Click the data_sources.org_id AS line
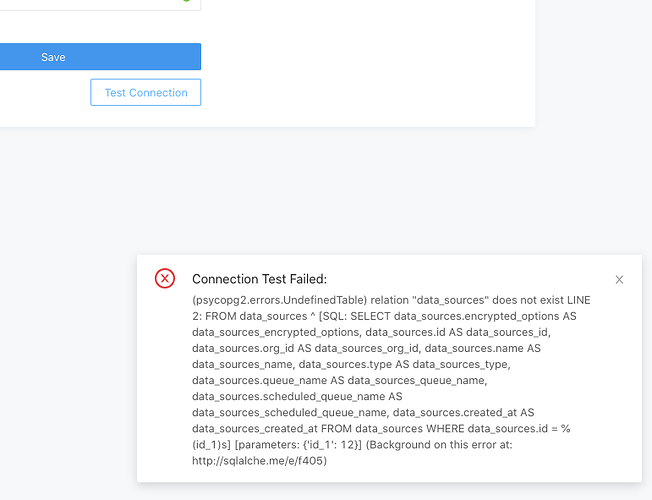Viewport: 652px width, 500px height. [x=366, y=348]
